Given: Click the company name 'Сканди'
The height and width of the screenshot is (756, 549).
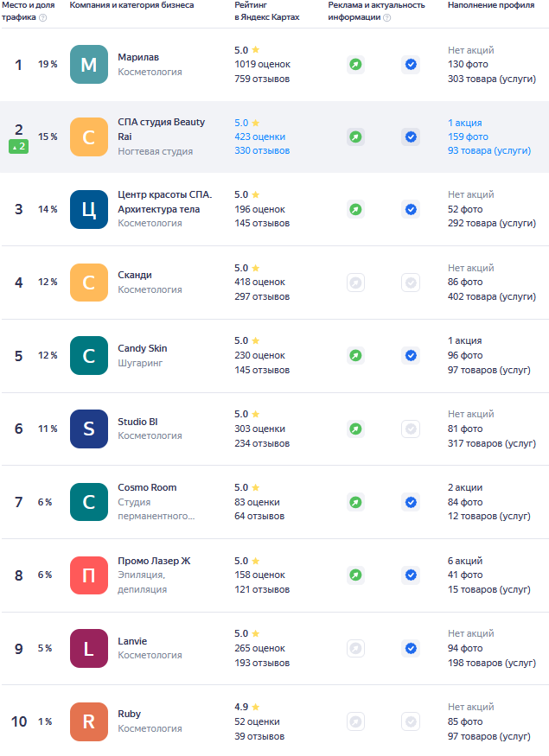Looking at the screenshot, I should tap(135, 275).
